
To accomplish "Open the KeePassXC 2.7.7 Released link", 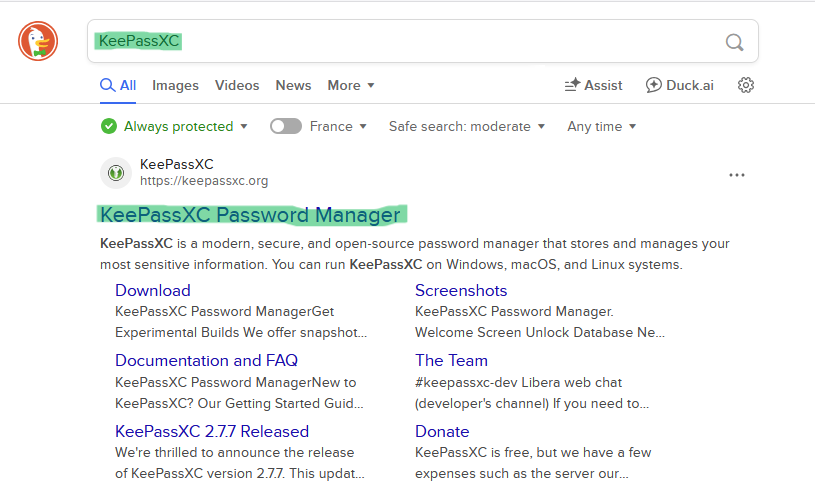I will click(x=212, y=431).
